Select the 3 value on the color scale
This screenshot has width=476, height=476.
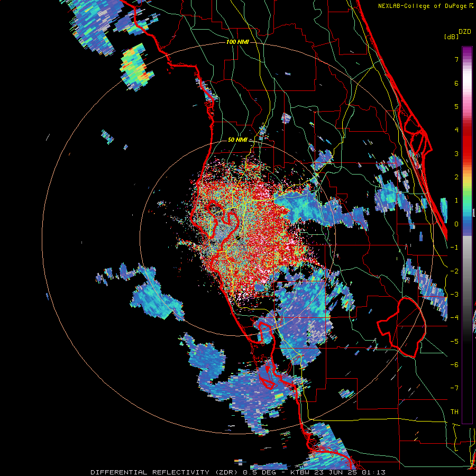(456, 153)
